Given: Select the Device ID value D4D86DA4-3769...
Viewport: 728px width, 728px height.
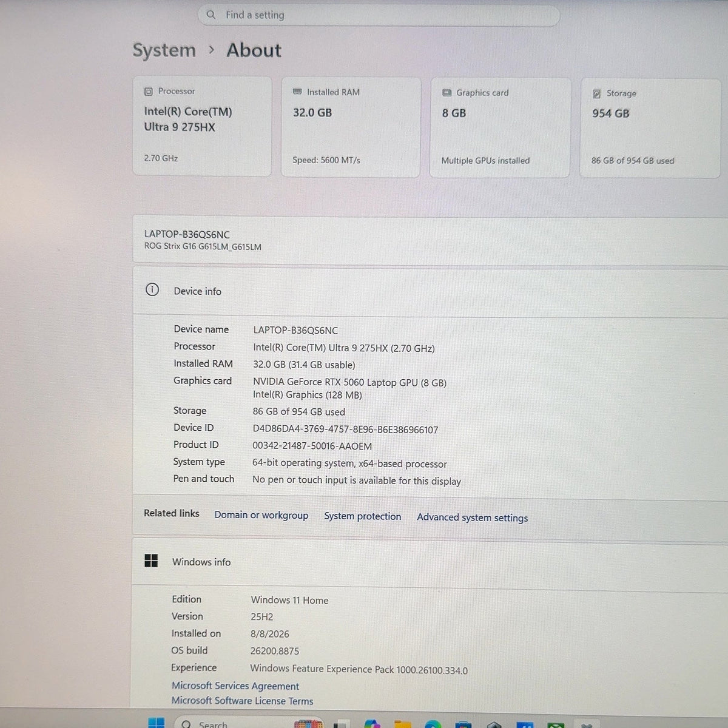Looking at the screenshot, I should pos(345,430).
